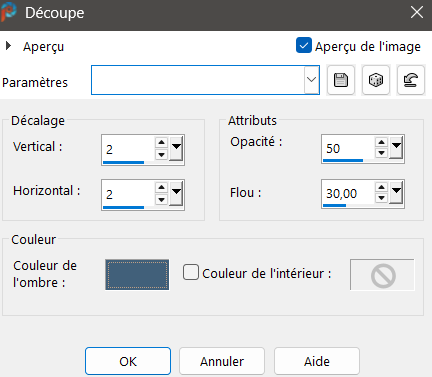Viewport: 432px width, 377px height.
Task: Click the disabled interior color no-entry icon
Action: [x=383, y=275]
